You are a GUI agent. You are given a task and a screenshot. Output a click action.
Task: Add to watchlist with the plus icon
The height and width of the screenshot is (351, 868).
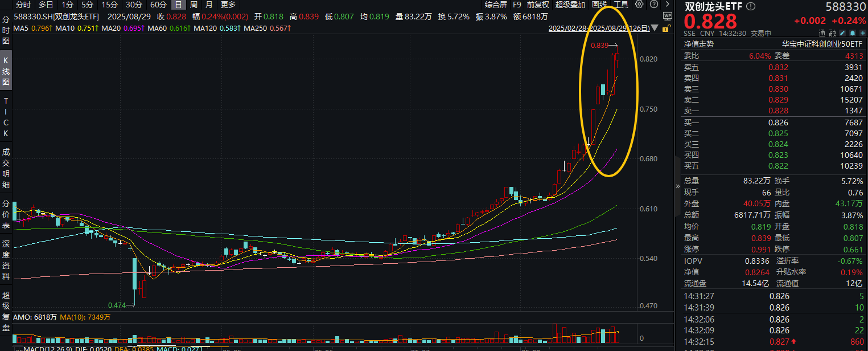[861, 33]
